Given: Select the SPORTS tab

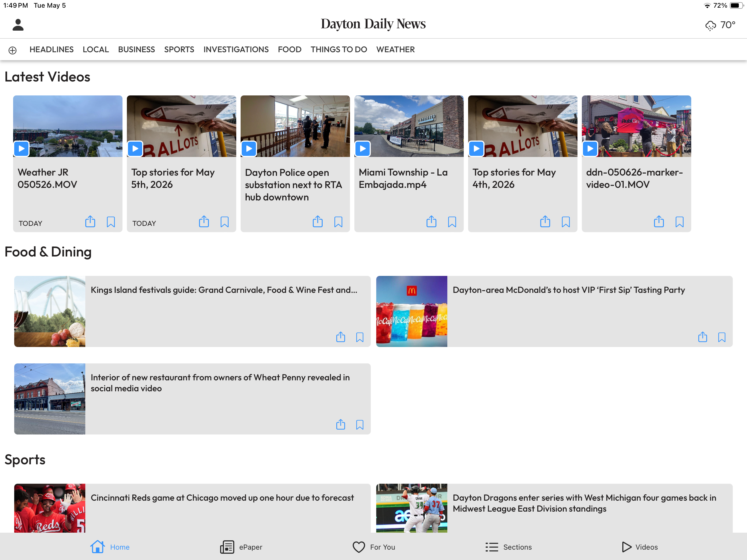Looking at the screenshot, I should click(x=179, y=50).
